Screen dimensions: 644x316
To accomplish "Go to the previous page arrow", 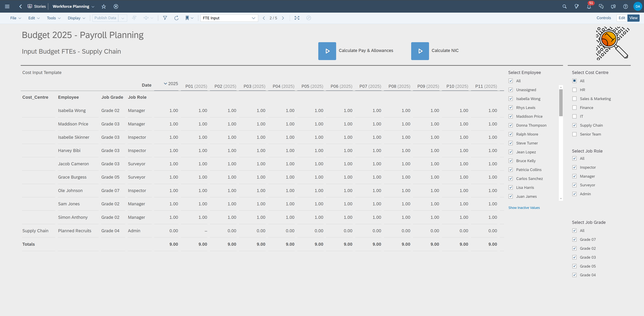I will tap(264, 18).
